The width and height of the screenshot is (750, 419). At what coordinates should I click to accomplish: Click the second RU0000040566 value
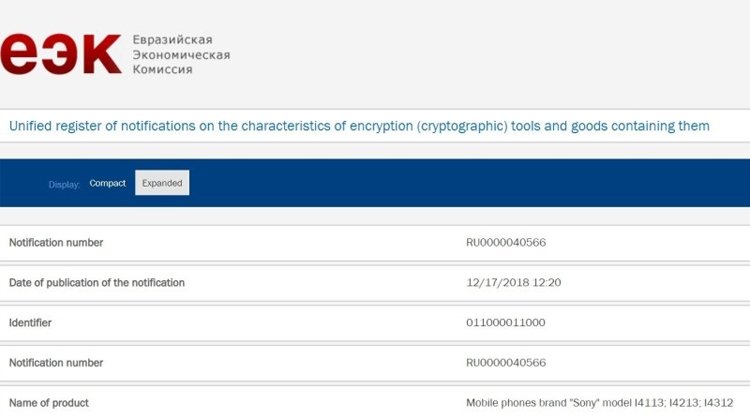pyautogui.click(x=506, y=363)
